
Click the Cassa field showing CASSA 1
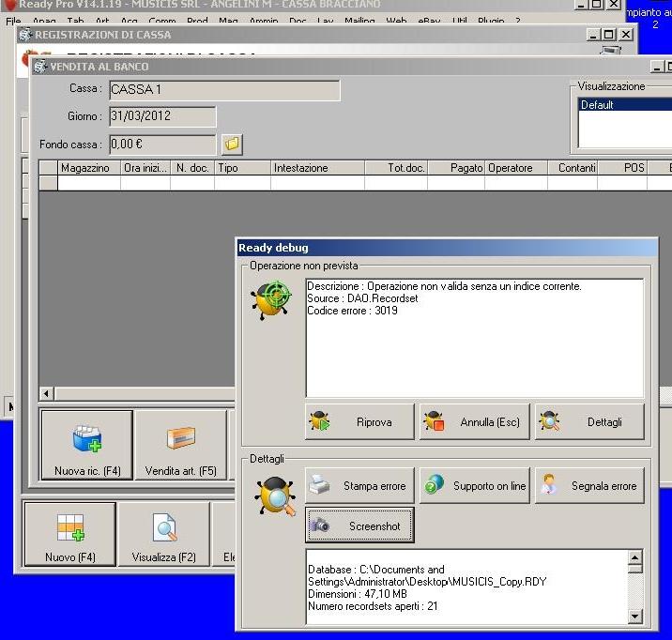click(x=224, y=90)
